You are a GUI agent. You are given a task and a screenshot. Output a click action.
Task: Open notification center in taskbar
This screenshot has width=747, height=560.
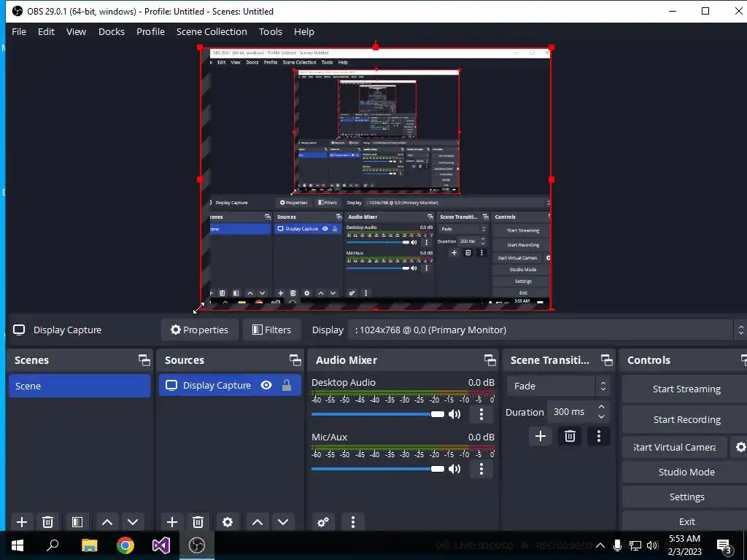click(x=724, y=545)
